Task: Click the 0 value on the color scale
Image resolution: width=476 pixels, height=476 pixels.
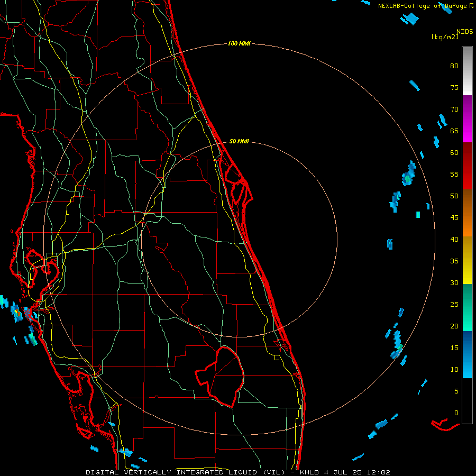Action: click(x=456, y=413)
